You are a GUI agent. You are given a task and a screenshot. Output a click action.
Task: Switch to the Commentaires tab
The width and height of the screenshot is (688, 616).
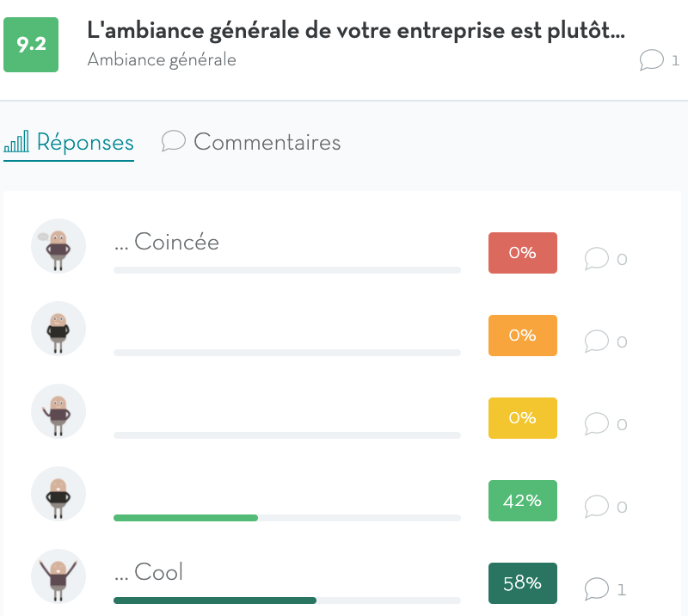[x=251, y=142]
